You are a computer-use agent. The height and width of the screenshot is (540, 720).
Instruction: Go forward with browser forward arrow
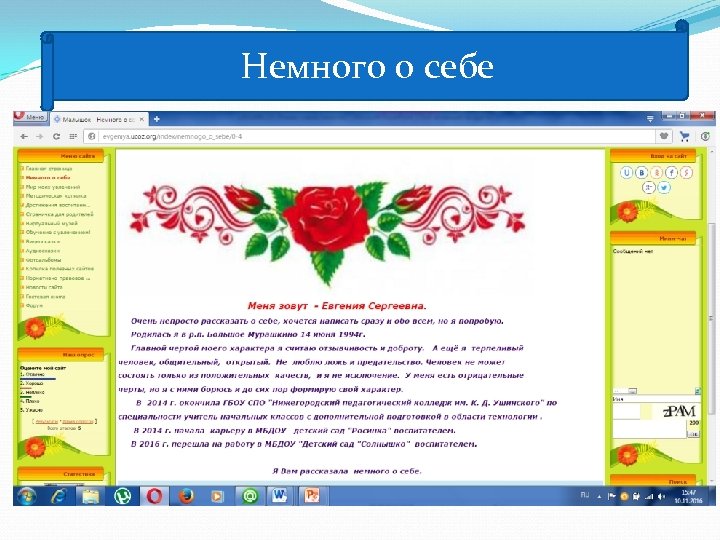[40, 136]
